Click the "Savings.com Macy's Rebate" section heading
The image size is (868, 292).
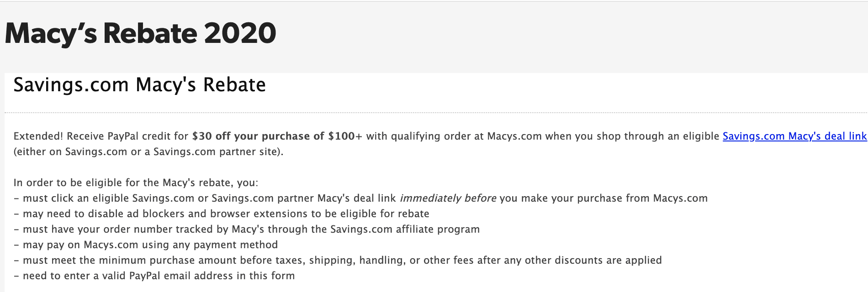[x=139, y=85]
